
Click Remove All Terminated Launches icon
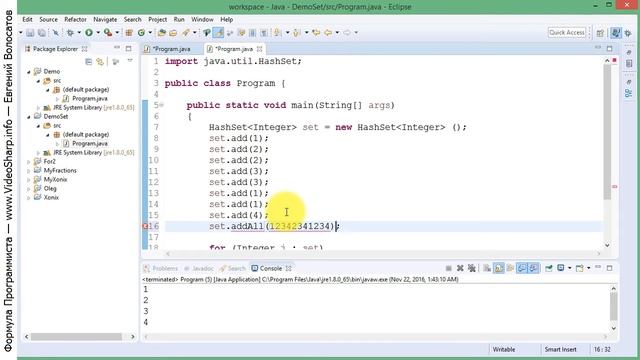(472, 268)
